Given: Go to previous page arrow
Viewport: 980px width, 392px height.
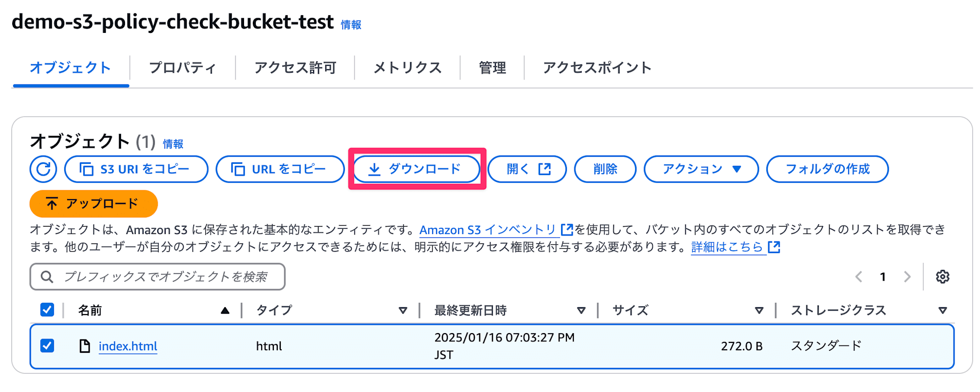Looking at the screenshot, I should tap(858, 277).
